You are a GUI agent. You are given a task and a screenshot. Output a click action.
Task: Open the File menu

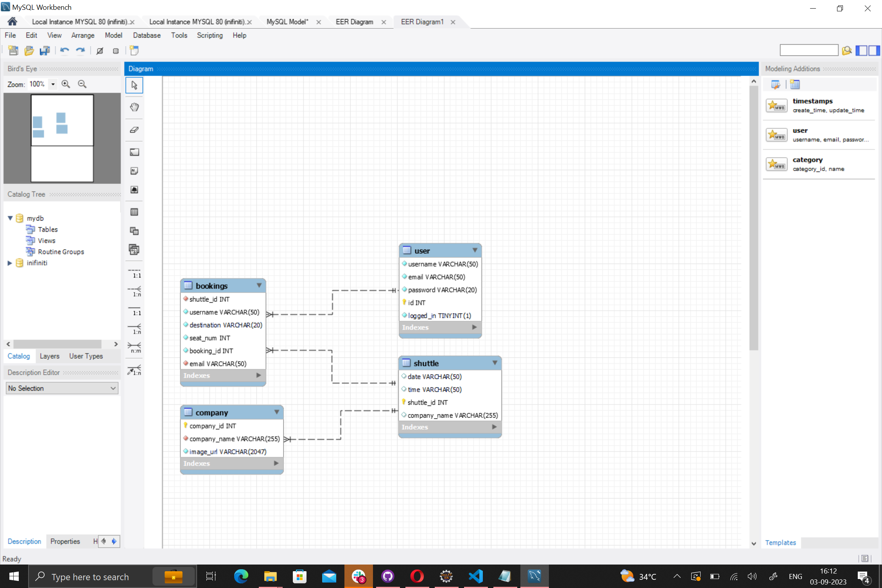[10, 35]
